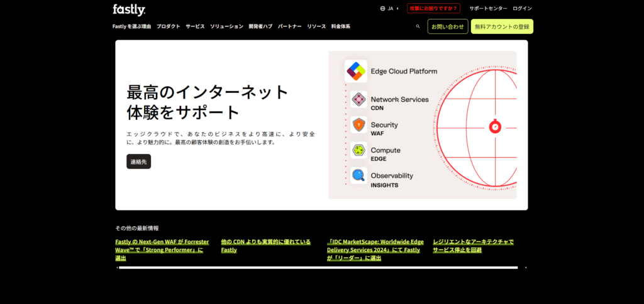This screenshot has width=644, height=304.
Task: Click the お問い合わせ button
Action: coord(448,26)
